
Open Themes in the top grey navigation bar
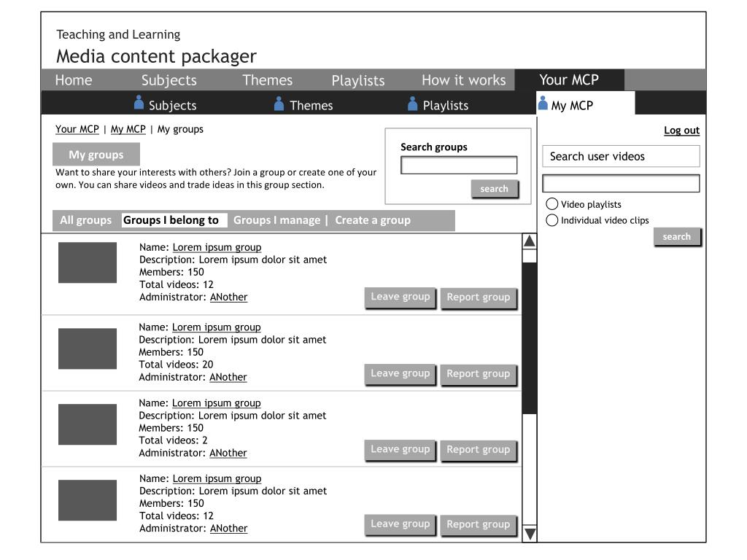(x=267, y=80)
